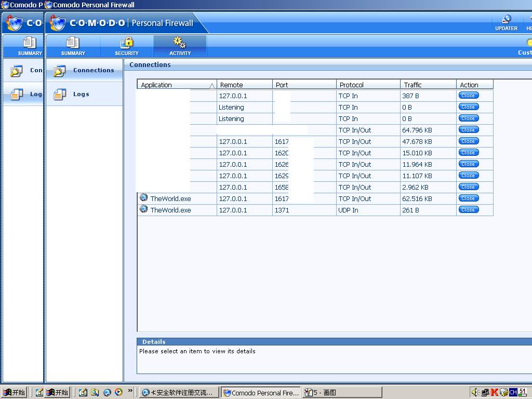
Task: Open the 开始 Start menu button
Action: pos(57,392)
